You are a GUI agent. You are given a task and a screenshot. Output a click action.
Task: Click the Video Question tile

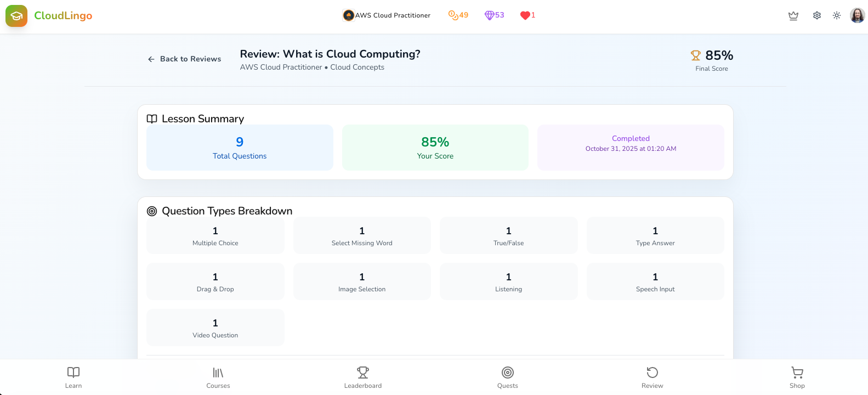pyautogui.click(x=215, y=328)
